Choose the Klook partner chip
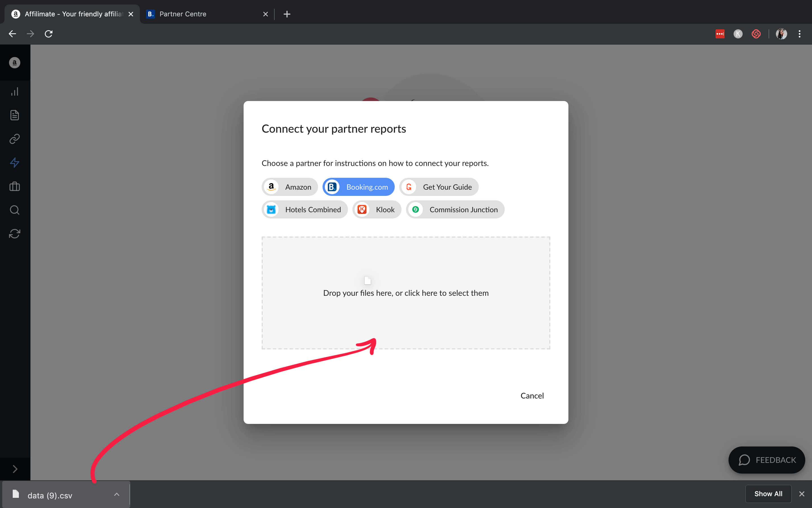The width and height of the screenshot is (812, 508). [376, 209]
